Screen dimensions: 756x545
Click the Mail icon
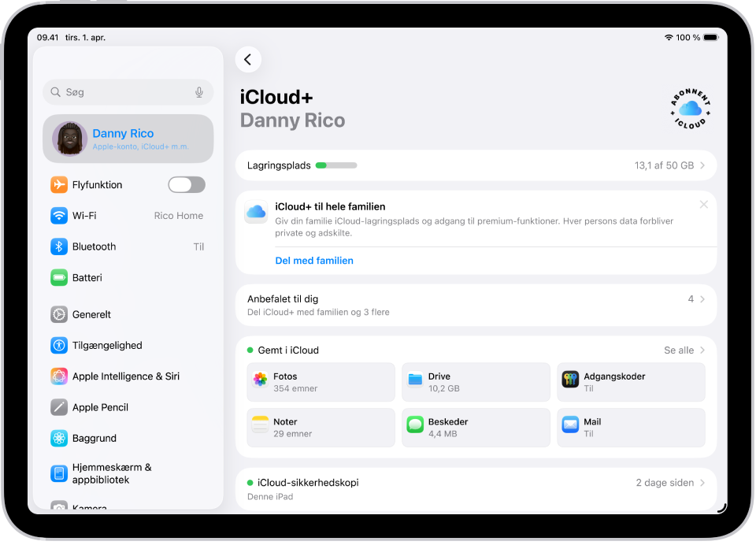[x=569, y=425]
